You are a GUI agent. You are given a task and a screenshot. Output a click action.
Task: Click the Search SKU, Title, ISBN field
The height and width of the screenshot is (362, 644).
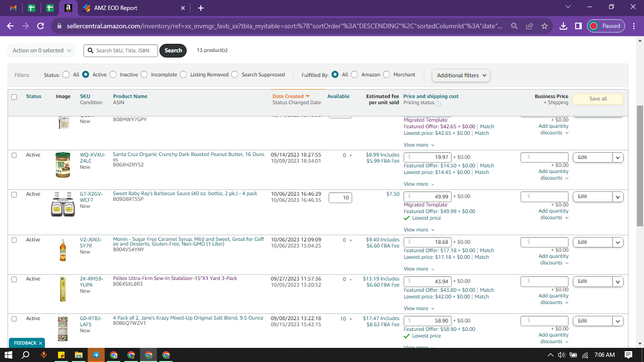coord(121,50)
